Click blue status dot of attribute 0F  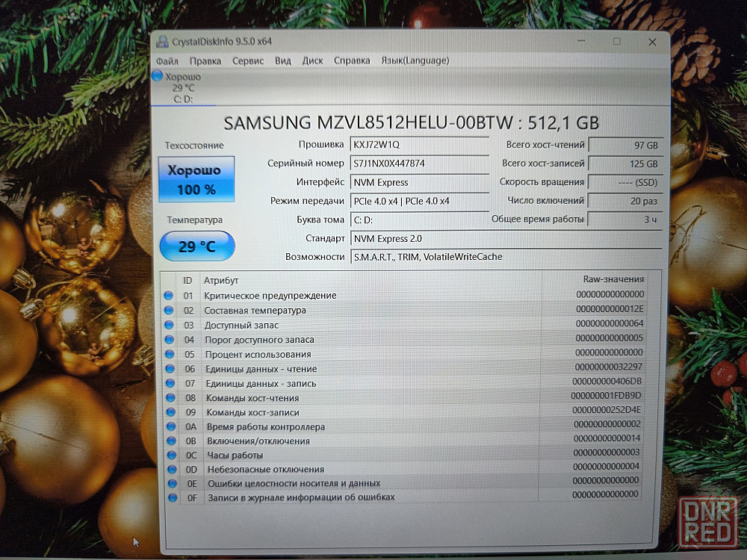[173, 497]
